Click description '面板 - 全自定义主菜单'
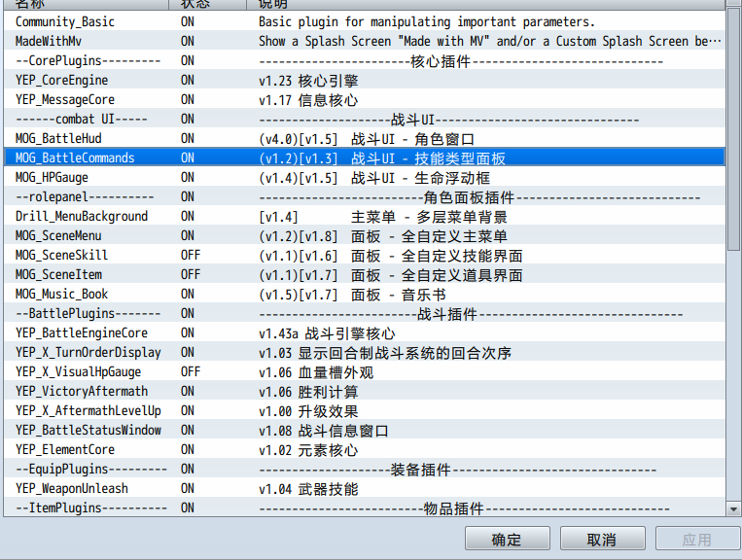This screenshot has width=742, height=560. coord(429,236)
